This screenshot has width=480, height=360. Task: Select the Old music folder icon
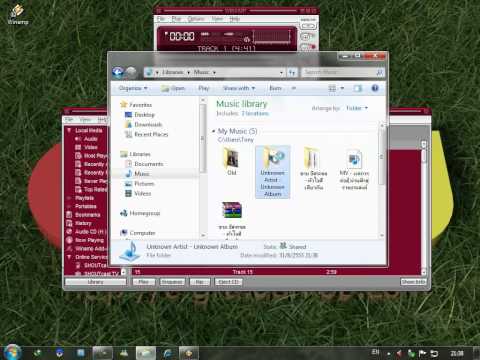click(x=232, y=161)
